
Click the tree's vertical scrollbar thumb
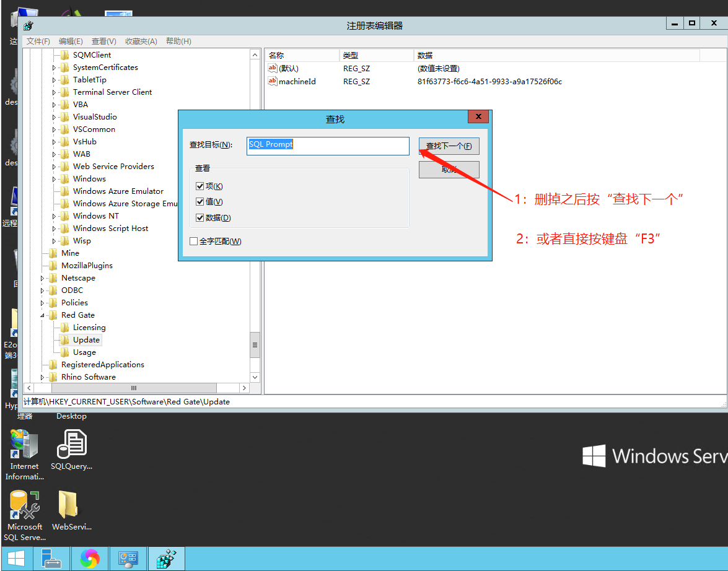[255, 345]
